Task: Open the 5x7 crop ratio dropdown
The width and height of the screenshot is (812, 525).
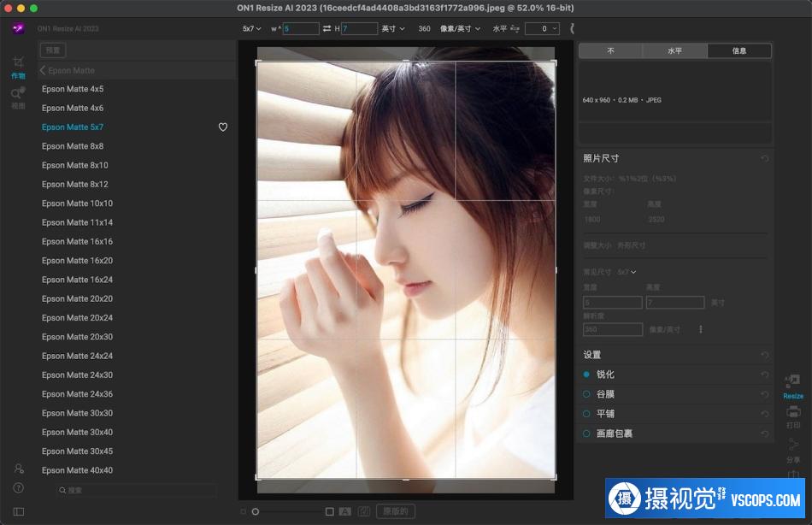Action: click(x=251, y=28)
